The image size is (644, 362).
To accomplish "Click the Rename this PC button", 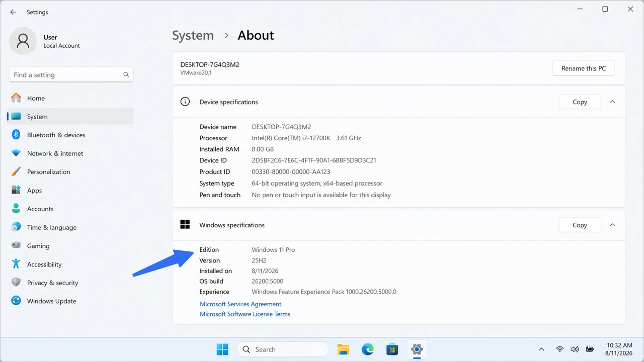I will pyautogui.click(x=584, y=68).
